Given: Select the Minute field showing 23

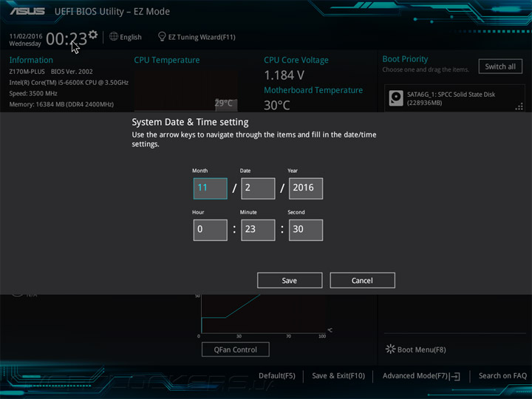Looking at the screenshot, I should coord(258,230).
